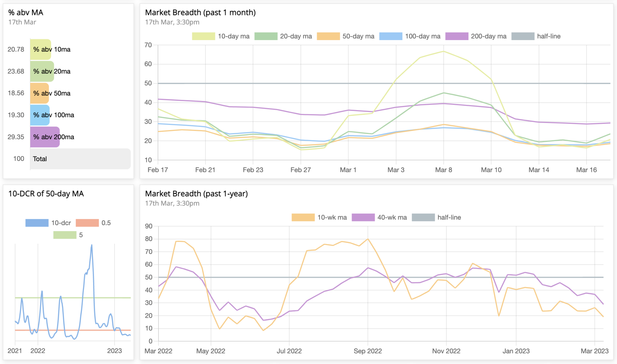Toggle the 50-day ma legend swatch
Viewport: 617px width, 364px height.
coord(328,36)
